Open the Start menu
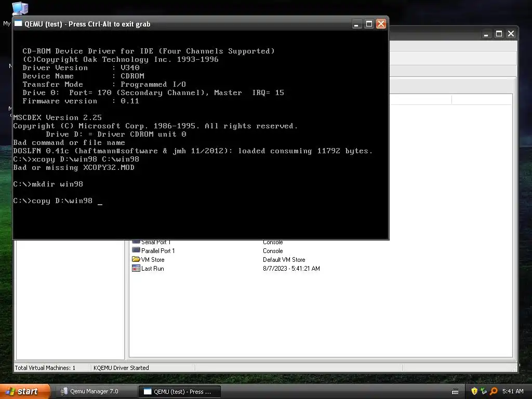Screen dimensions: 532x399 (x=25, y=391)
